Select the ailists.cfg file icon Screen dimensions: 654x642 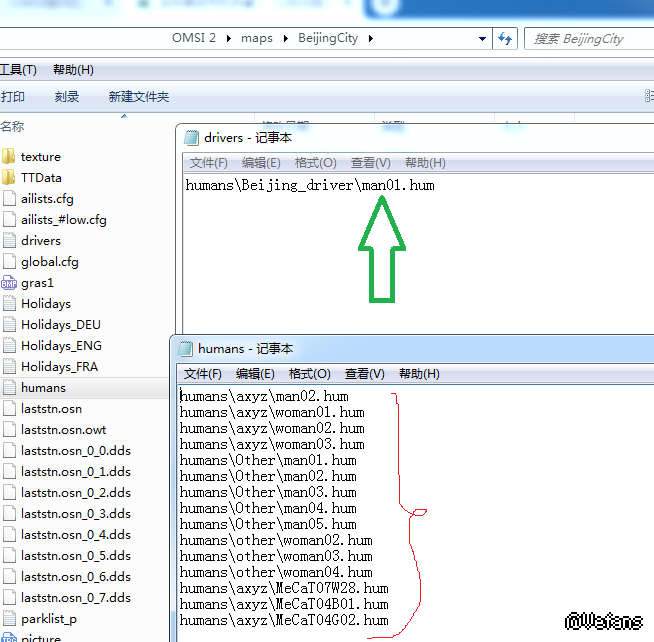tap(9, 199)
